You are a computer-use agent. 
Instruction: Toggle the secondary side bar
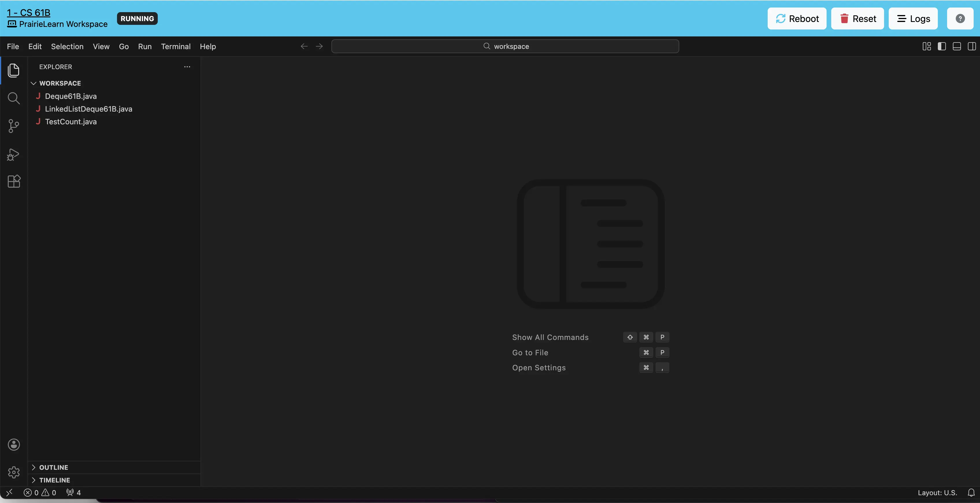[971, 47]
